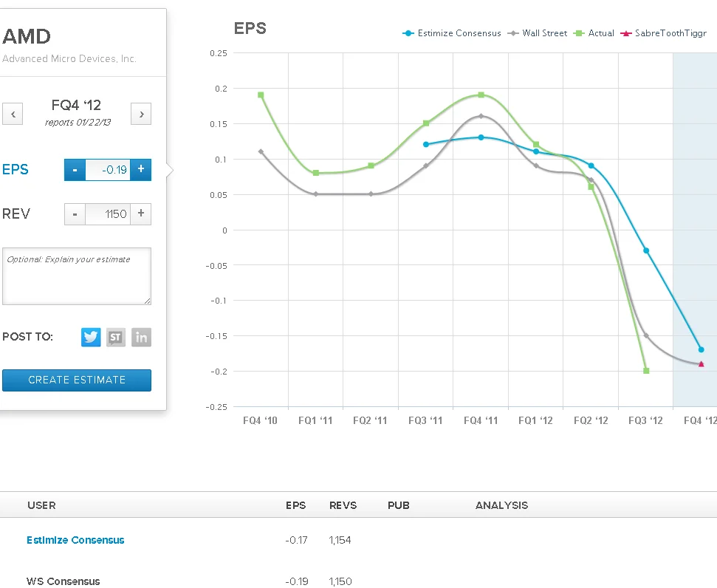
Task: Toggle Estimize Consensus series in chart legend
Action: click(x=452, y=33)
